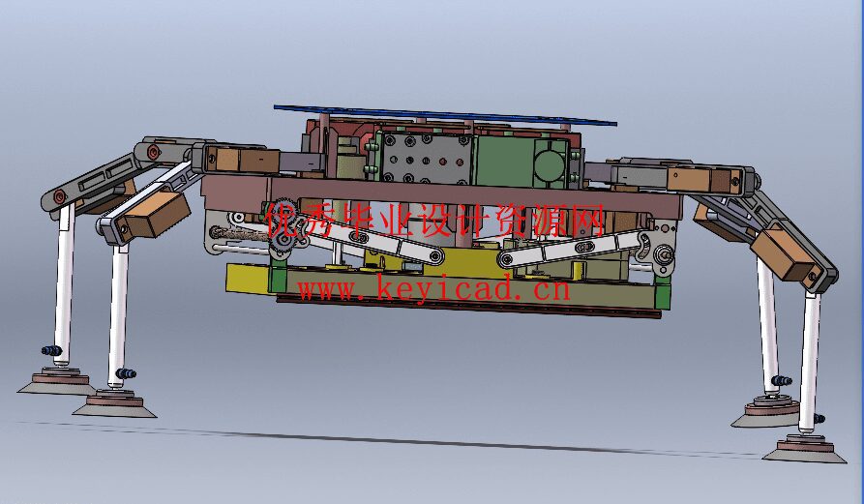864x504 pixels.
Task: Click the far-left suction cup foot
Action: [57, 382]
